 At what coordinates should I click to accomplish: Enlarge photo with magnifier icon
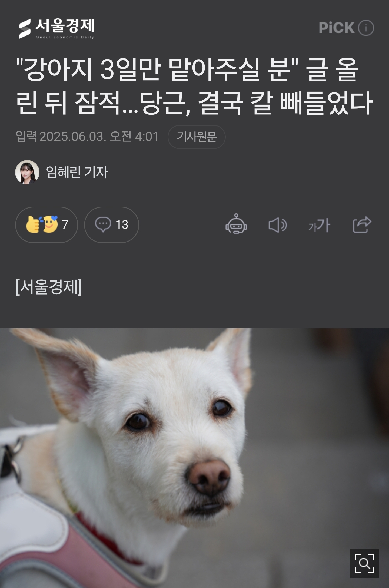(x=364, y=563)
